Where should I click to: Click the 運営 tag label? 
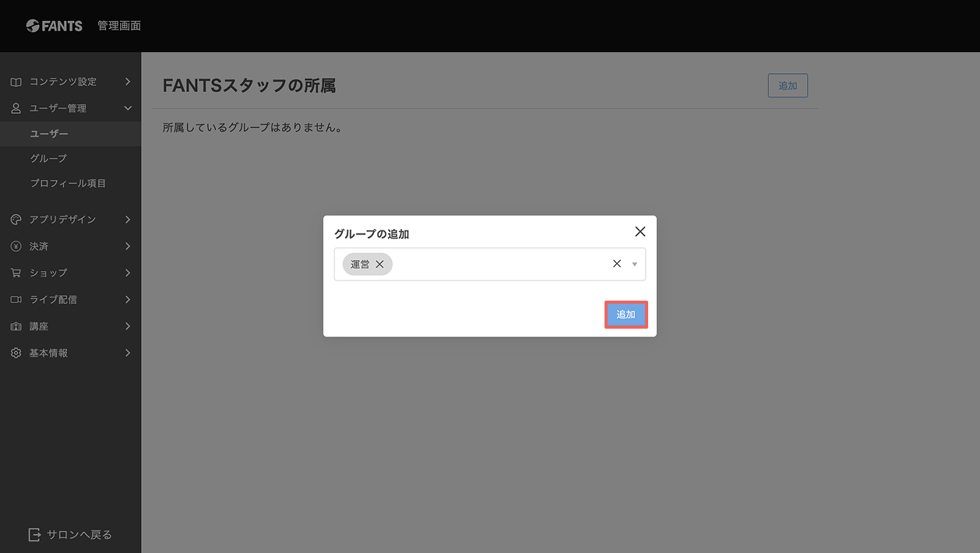360,264
